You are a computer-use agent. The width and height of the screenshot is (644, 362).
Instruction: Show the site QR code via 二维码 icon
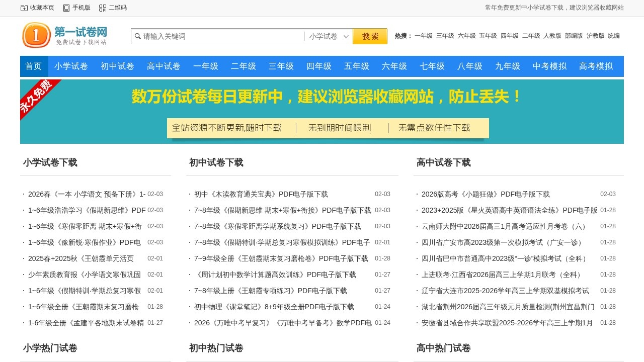[102, 8]
